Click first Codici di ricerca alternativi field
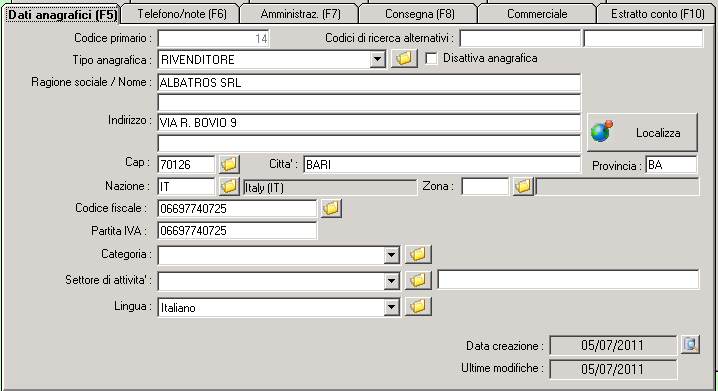Image resolution: width=718 pixels, height=391 pixels. click(520, 38)
